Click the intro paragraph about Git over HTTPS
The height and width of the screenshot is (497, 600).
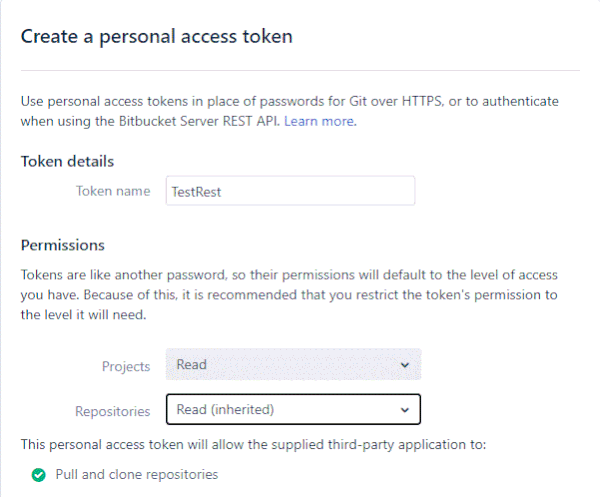pyautogui.click(x=290, y=111)
